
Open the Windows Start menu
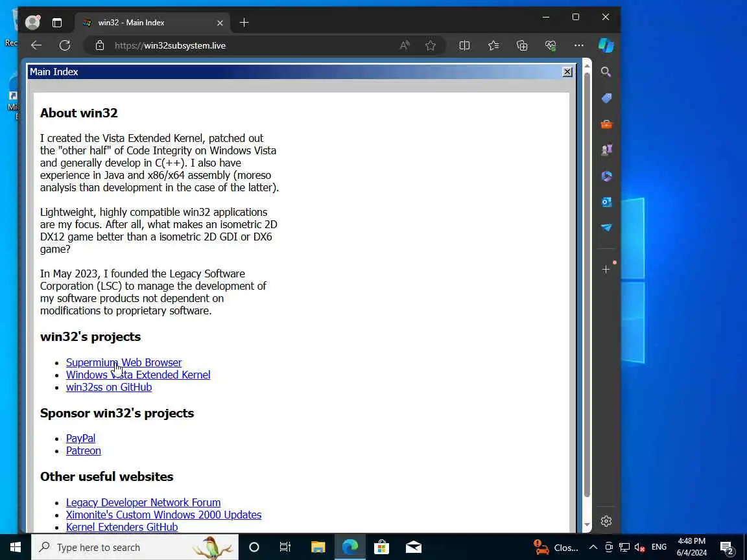[x=16, y=547]
